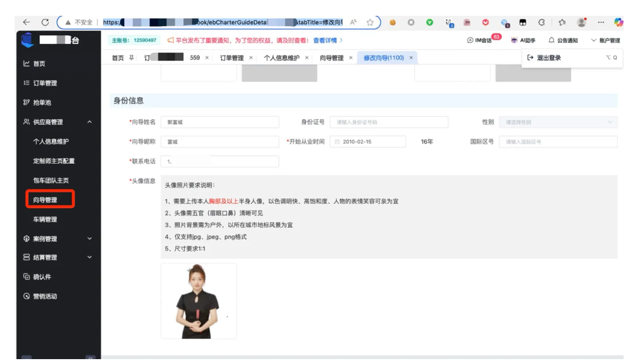
Task: Open IM会话 chat with 63 badge
Action: point(480,41)
